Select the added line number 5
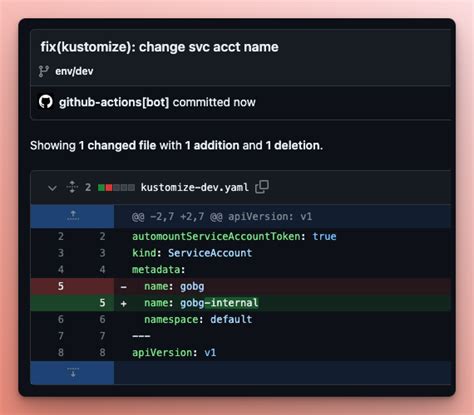This screenshot has width=474, height=415. (102, 303)
